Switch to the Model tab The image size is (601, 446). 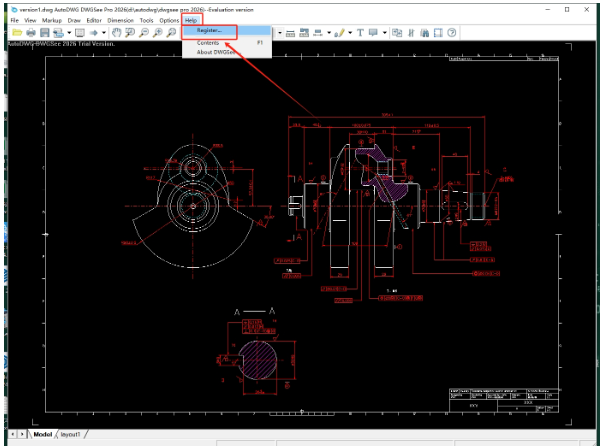pos(43,434)
